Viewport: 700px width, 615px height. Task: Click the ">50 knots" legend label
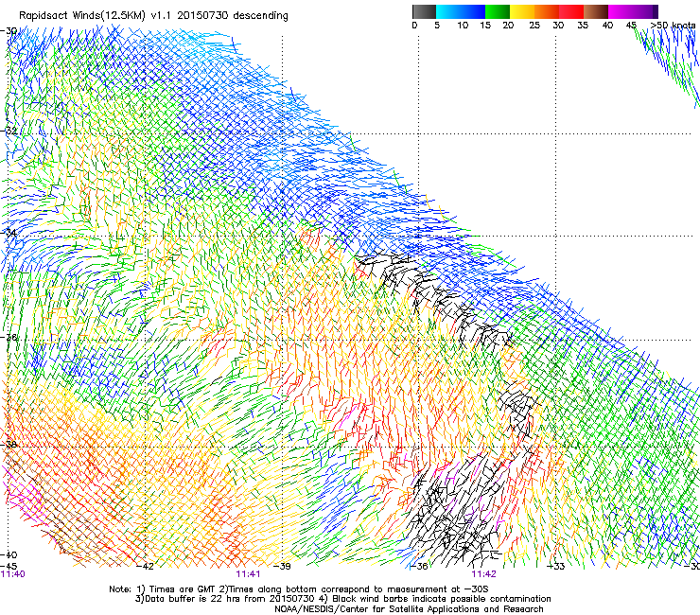coord(673,26)
